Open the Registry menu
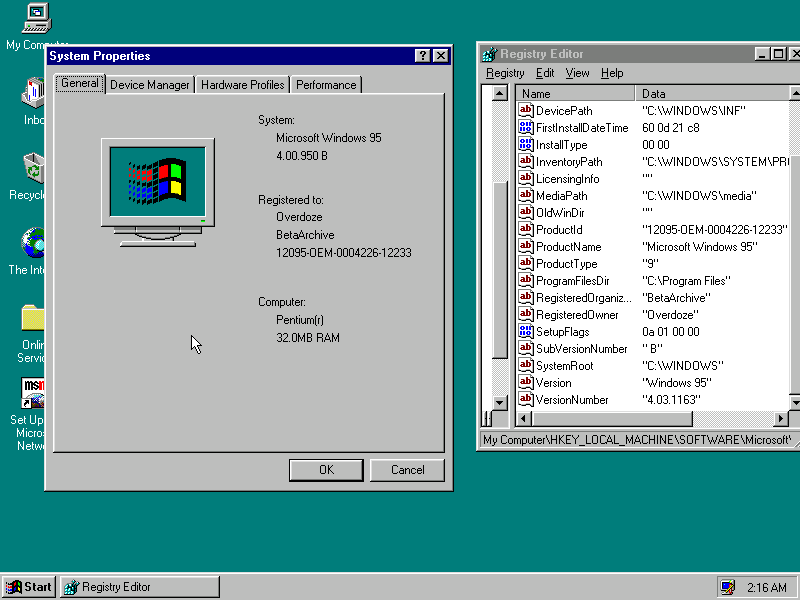This screenshot has height=600, width=800. pyautogui.click(x=505, y=73)
